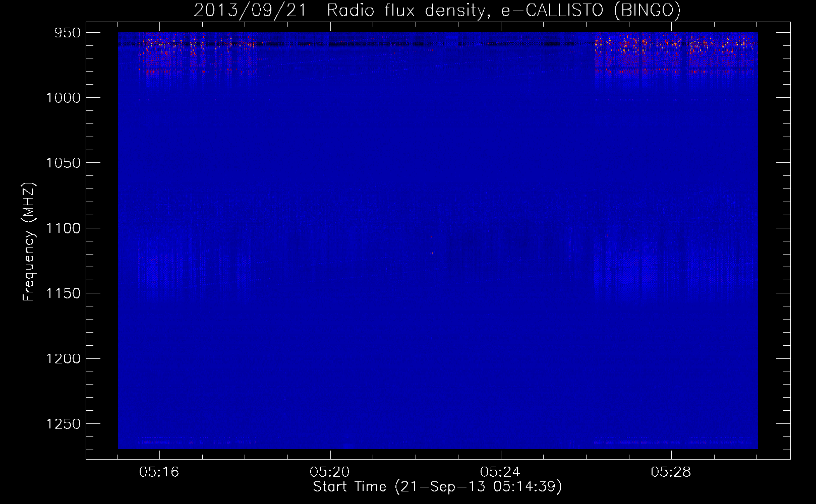Click the 05:16 time tick label
Viewport: 816px width, 504px height.
coord(159,472)
